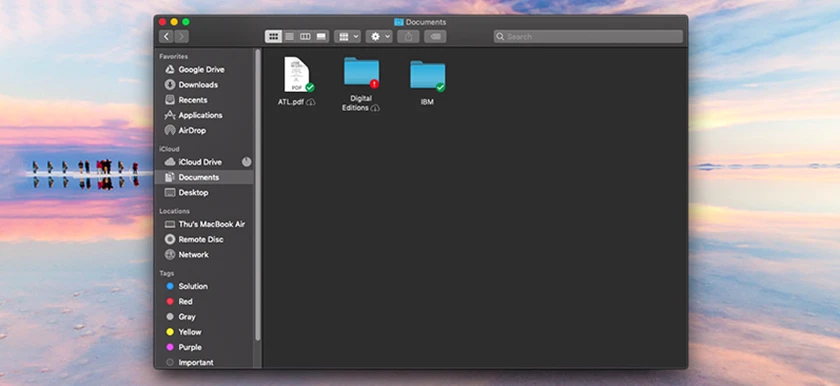The width and height of the screenshot is (840, 386).
Task: Open the group-by items dropdown
Action: (x=348, y=36)
